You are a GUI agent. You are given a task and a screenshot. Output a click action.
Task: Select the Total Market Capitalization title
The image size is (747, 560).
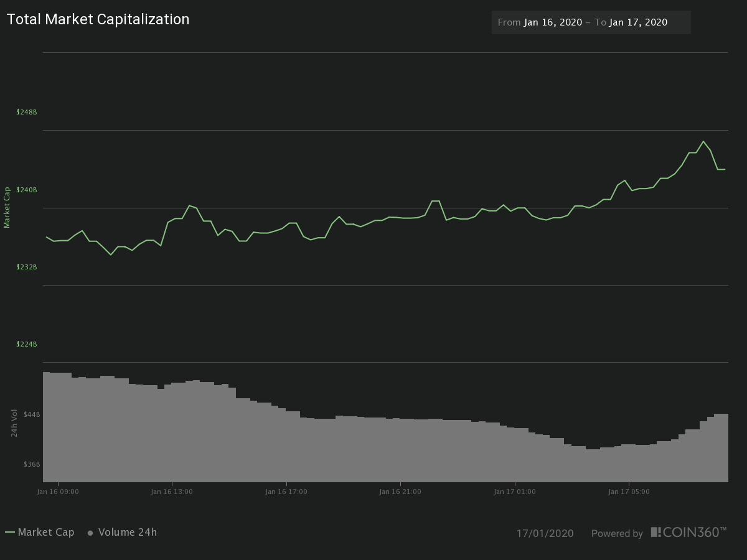coord(98,19)
